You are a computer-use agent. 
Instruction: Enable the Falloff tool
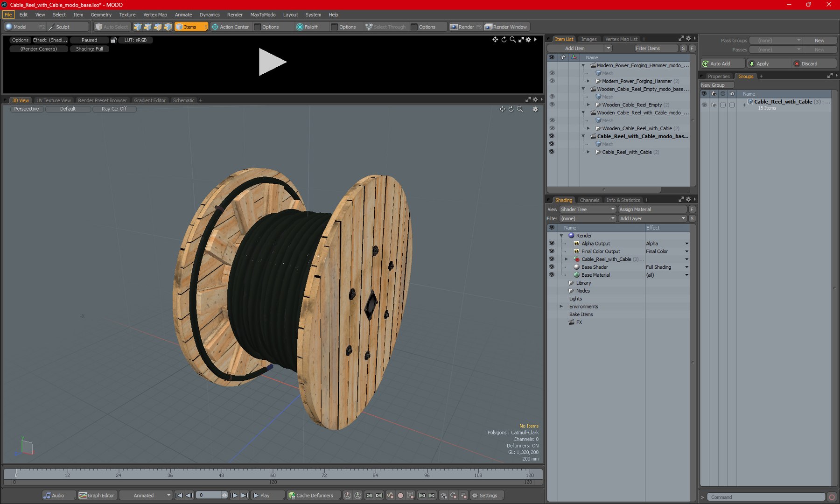[307, 27]
